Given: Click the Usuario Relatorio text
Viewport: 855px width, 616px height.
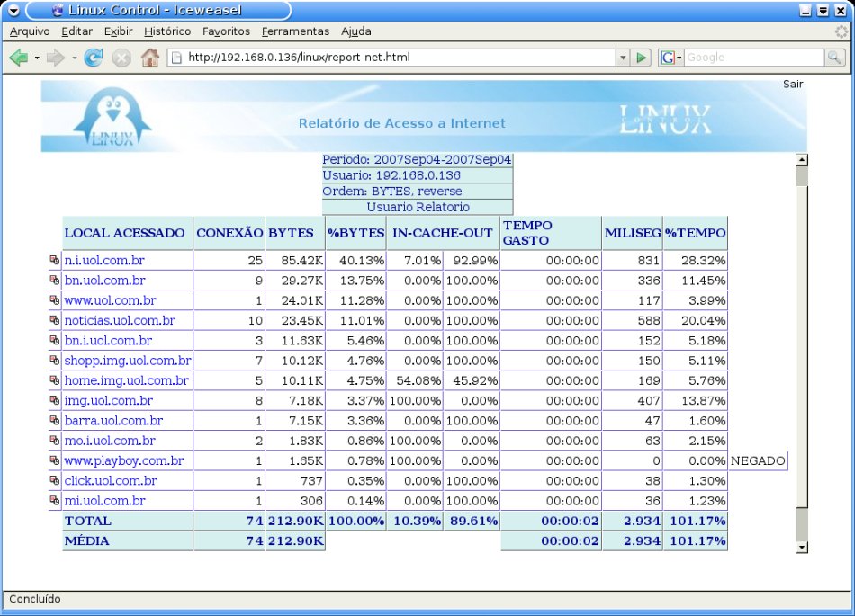Looking at the screenshot, I should tap(418, 207).
